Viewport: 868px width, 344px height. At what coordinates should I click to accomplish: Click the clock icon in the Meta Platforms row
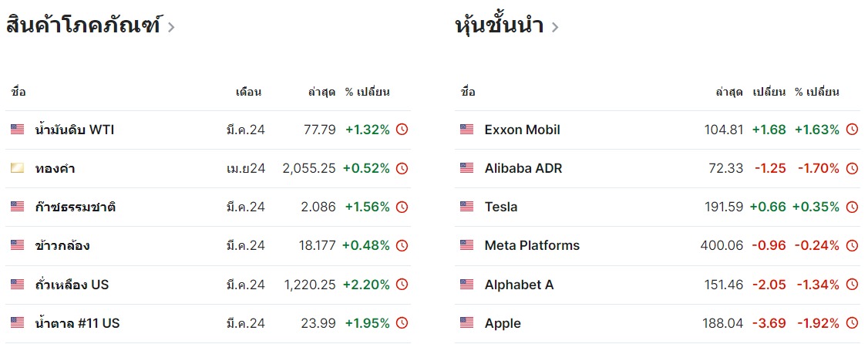tap(852, 245)
